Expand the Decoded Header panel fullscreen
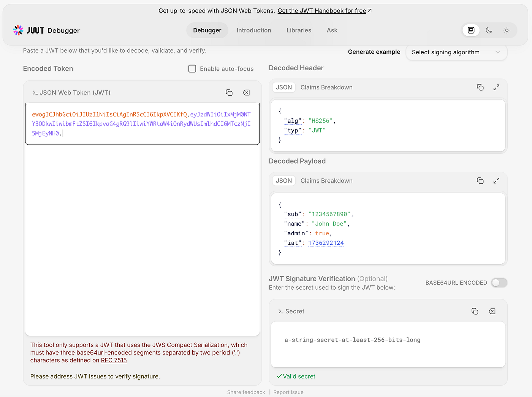The height and width of the screenshot is (397, 532). [x=496, y=87]
